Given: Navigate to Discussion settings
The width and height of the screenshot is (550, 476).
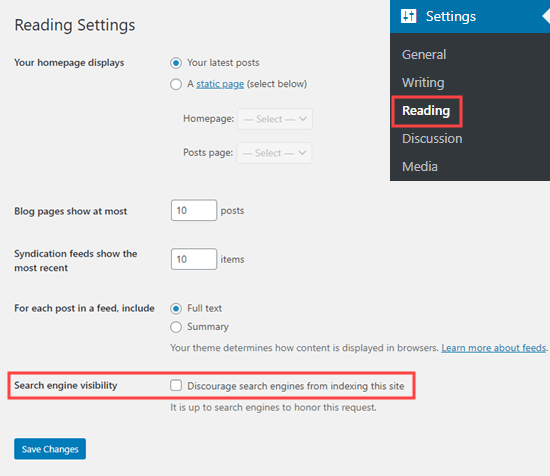Looking at the screenshot, I should [x=432, y=139].
